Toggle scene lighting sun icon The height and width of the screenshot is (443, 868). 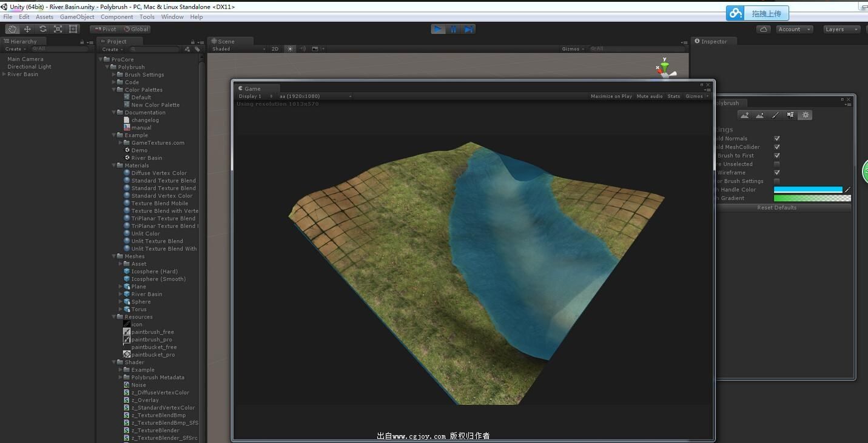(290, 49)
